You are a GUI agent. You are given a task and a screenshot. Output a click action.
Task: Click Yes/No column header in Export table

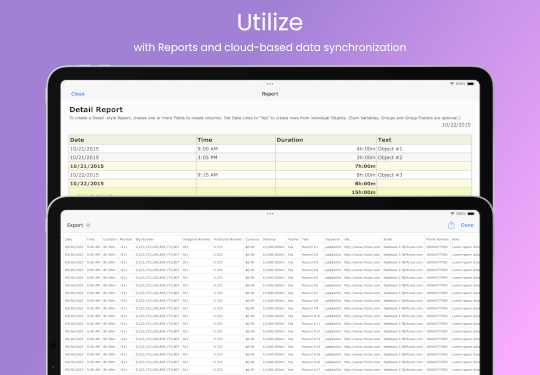pos(293,239)
